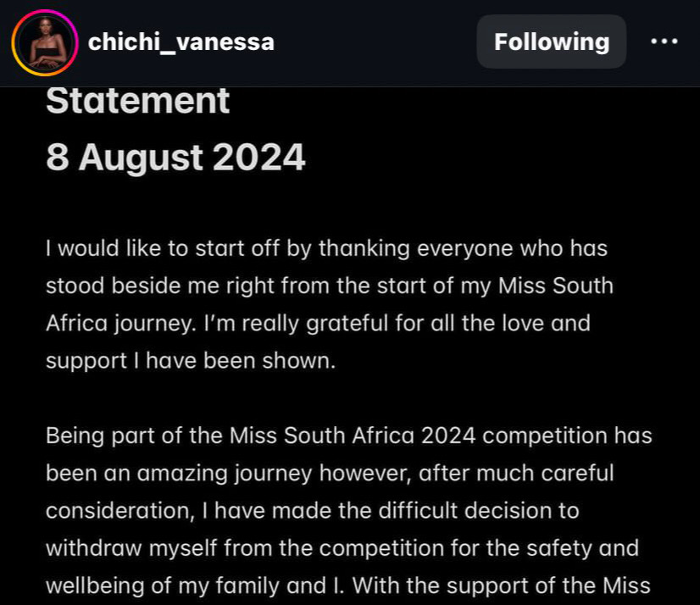This screenshot has width=700, height=605.
Task: Tap the gradient story ring around avatar
Action: pos(45,43)
